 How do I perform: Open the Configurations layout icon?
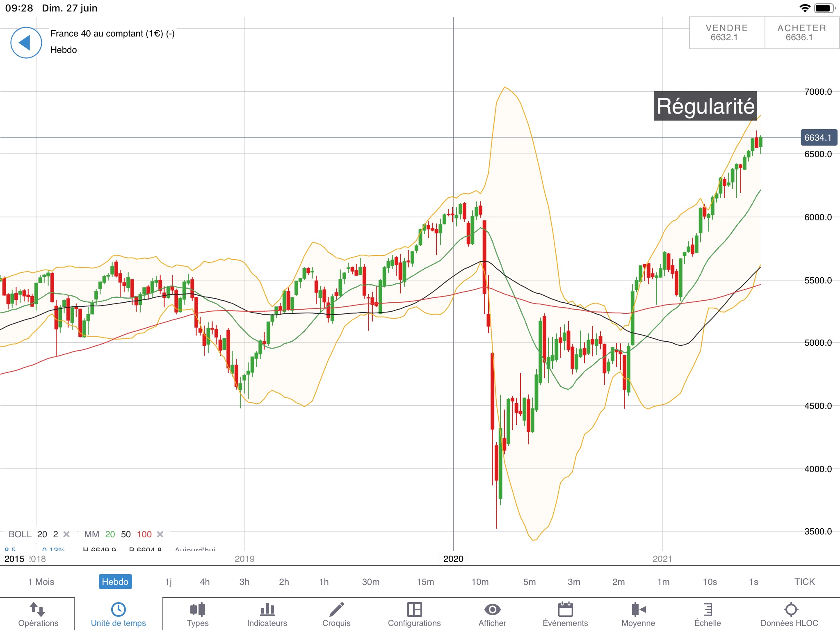tap(414, 610)
